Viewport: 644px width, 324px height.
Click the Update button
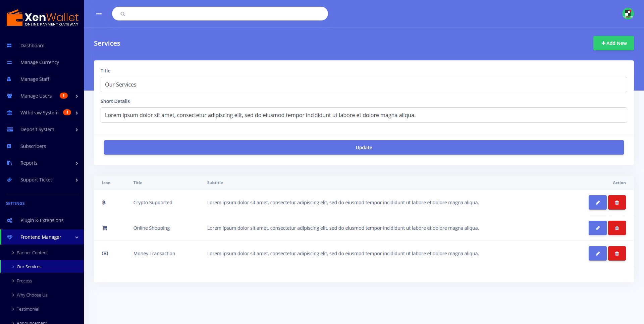(364, 148)
